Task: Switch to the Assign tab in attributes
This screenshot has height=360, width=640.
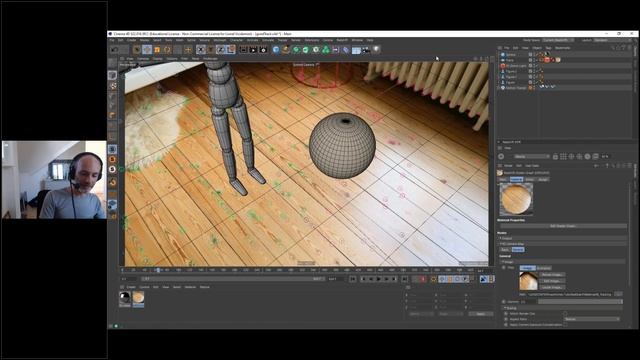Action: (x=543, y=180)
